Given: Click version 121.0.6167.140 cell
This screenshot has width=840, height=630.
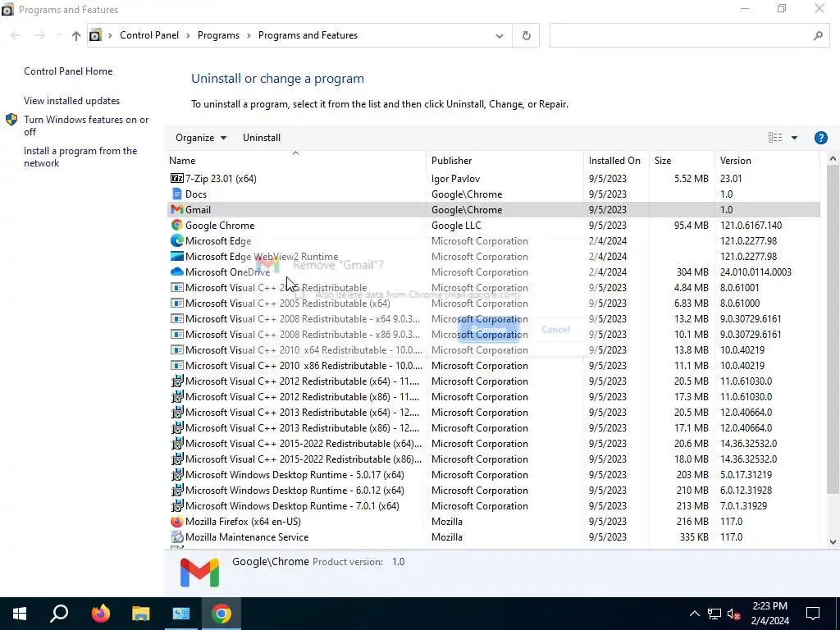Looking at the screenshot, I should (x=751, y=225).
